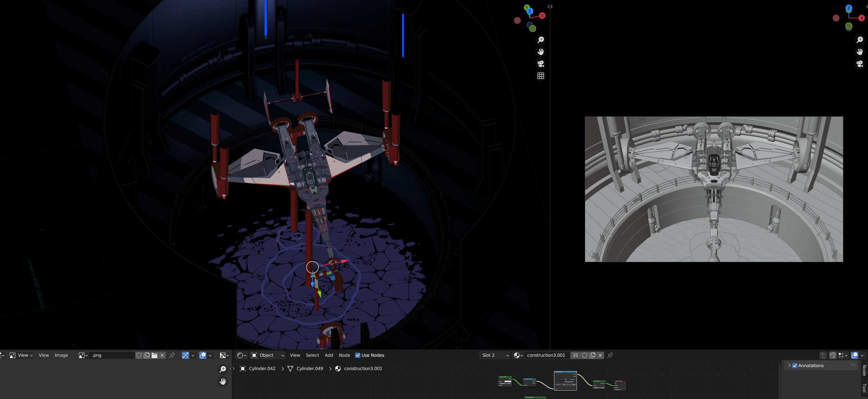Toggle pin for the .png image
Viewport: 868px width, 399px height.
[x=172, y=355]
